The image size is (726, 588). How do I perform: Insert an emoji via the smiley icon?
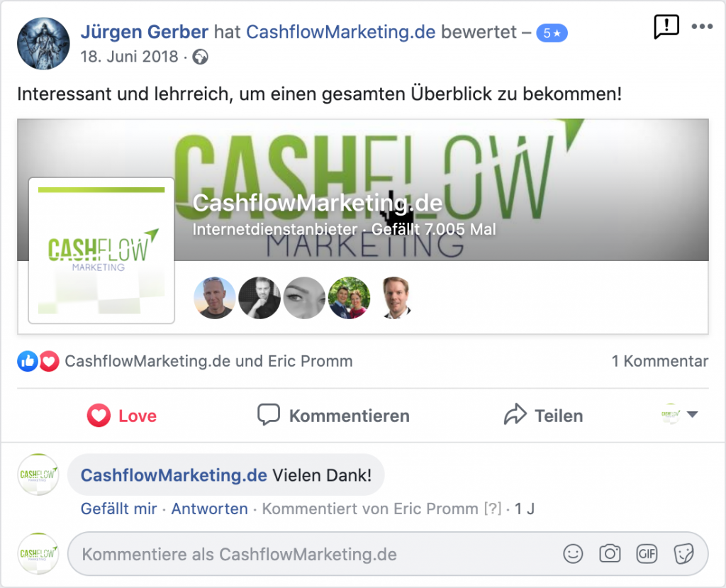(x=573, y=554)
